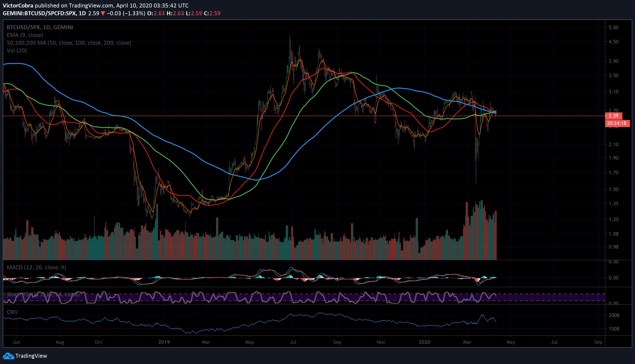The height and width of the screenshot is (364, 635).
Task: Click the 2020 year label on the time axis
Action: [425, 342]
